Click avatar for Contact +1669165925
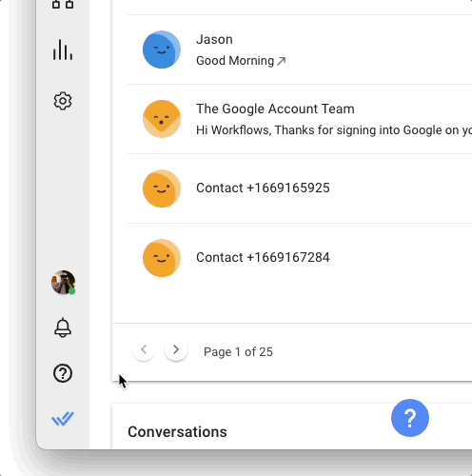 tap(162, 188)
